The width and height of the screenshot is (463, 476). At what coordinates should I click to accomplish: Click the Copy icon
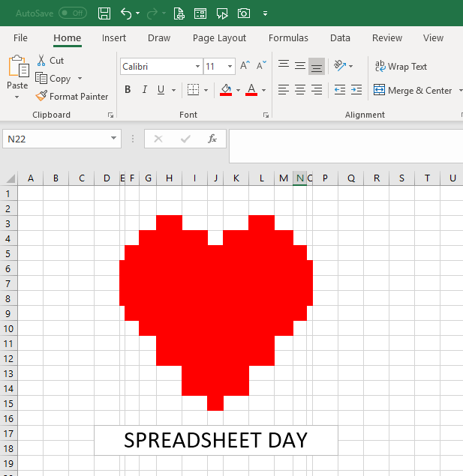41,78
